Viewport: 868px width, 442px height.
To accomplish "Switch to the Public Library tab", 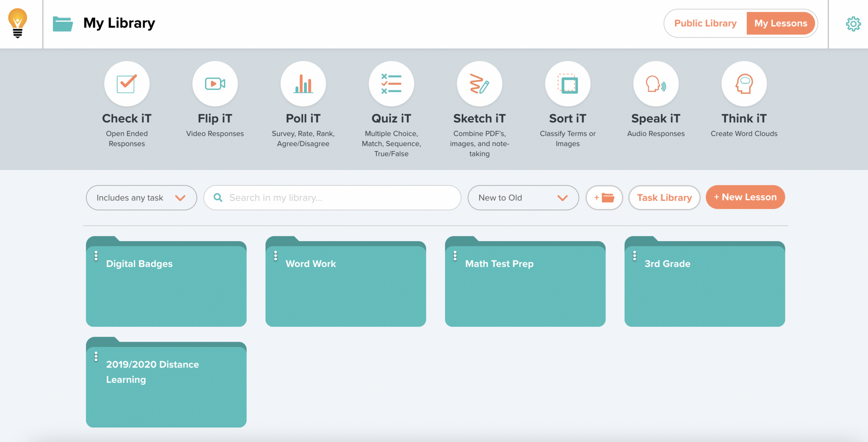I will pos(705,23).
